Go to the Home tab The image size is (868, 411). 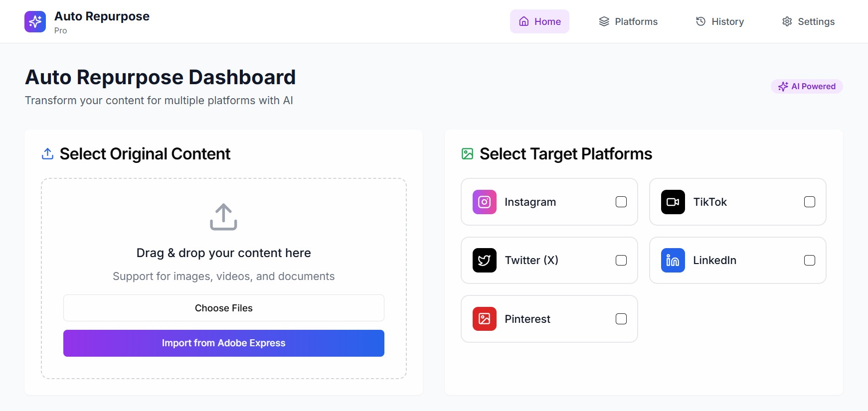pyautogui.click(x=539, y=21)
